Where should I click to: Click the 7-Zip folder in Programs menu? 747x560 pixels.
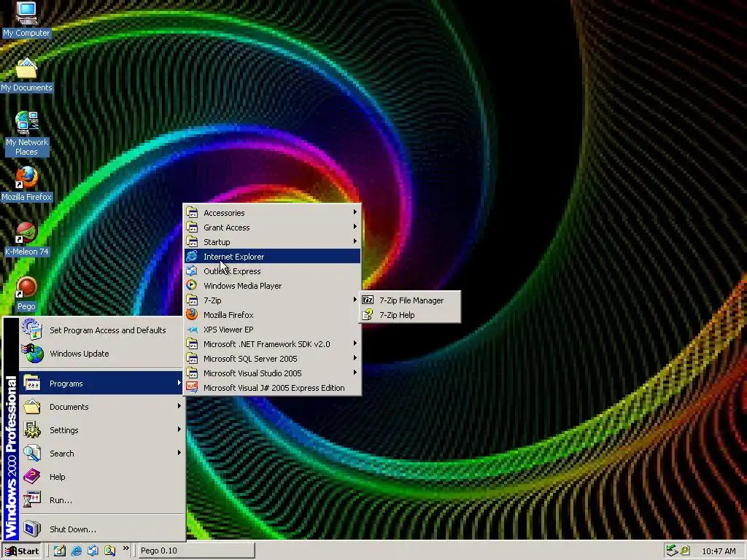point(272,300)
